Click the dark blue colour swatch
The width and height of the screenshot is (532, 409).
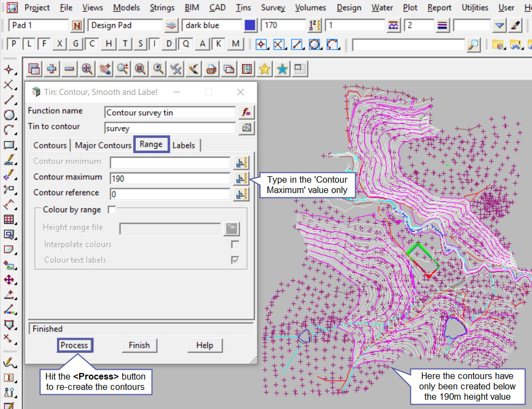[250, 26]
